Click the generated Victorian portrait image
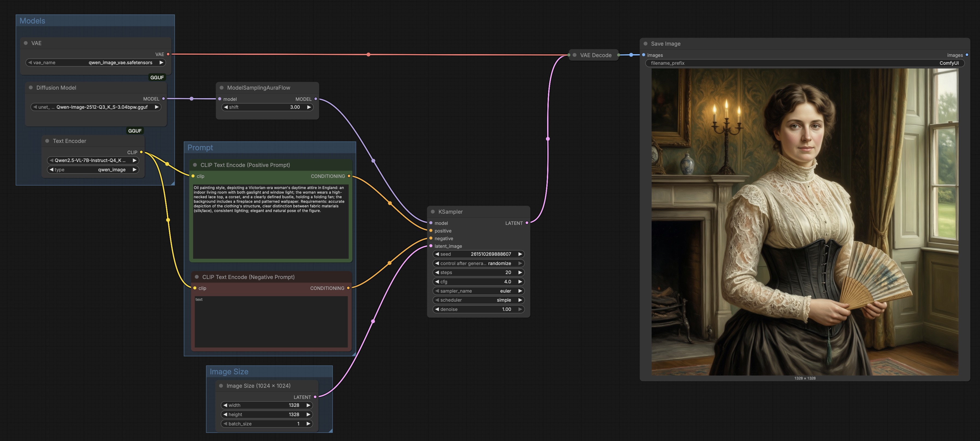 pos(805,222)
